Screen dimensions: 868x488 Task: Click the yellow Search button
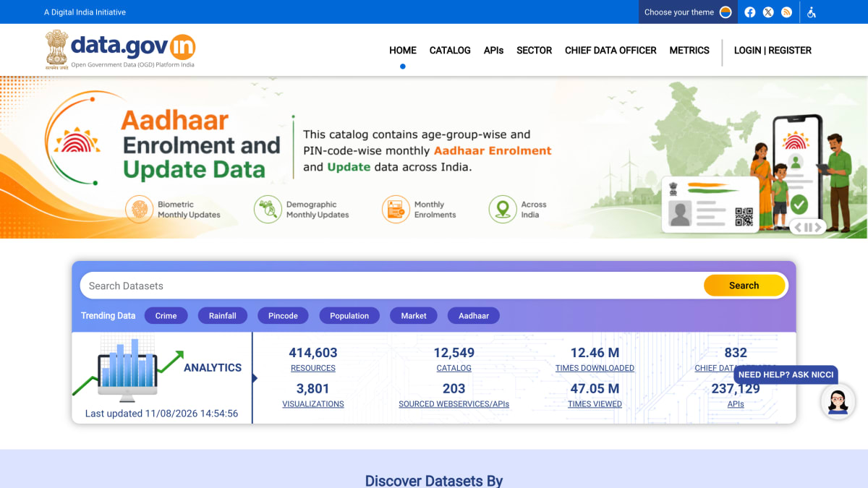tap(744, 286)
